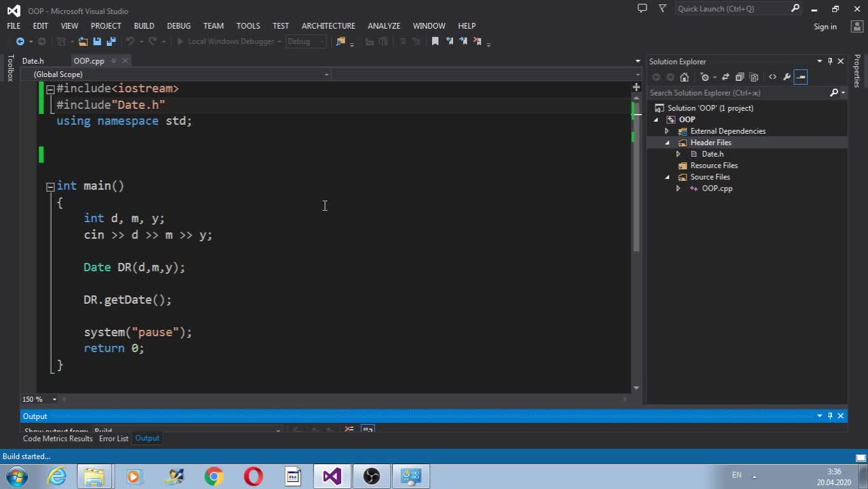
Task: Expand the OOP.cpp tree node
Action: click(x=678, y=188)
